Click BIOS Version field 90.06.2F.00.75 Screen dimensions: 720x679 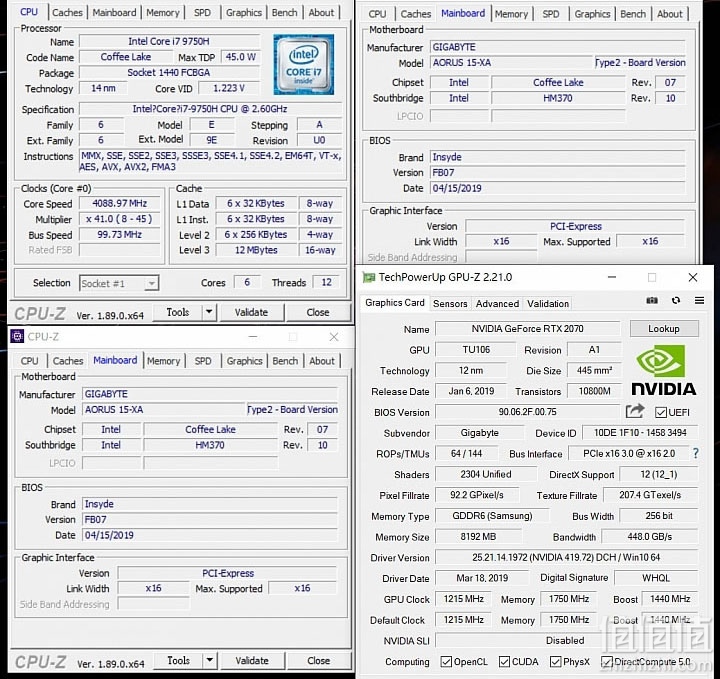point(528,412)
